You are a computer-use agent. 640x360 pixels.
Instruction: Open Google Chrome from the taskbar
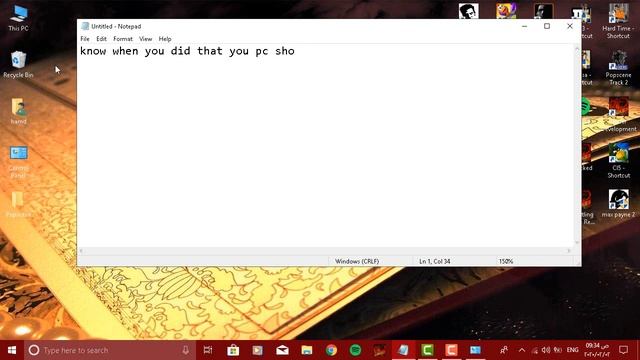(x=331, y=350)
